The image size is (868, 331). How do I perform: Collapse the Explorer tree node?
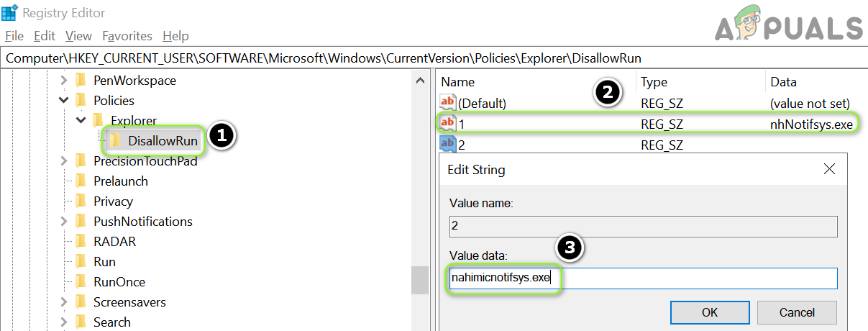coord(81,120)
